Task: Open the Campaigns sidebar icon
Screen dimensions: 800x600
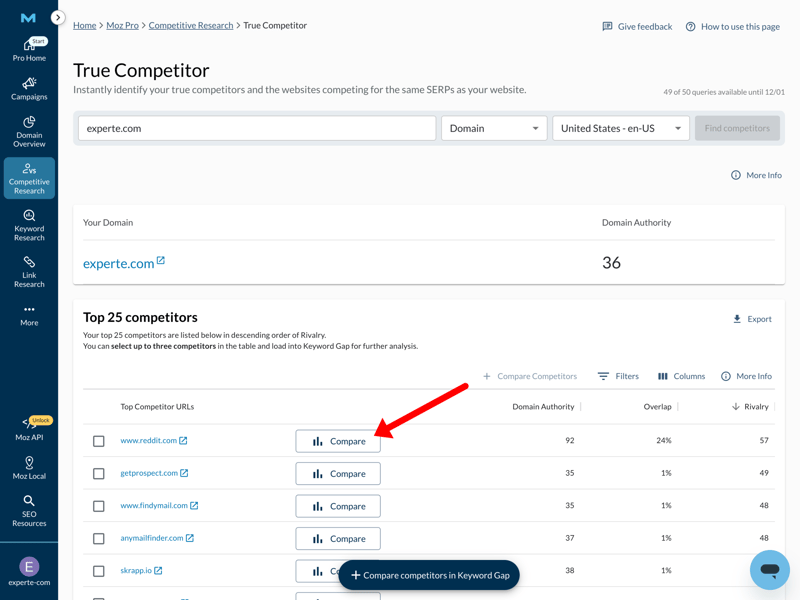Action: coord(29,89)
